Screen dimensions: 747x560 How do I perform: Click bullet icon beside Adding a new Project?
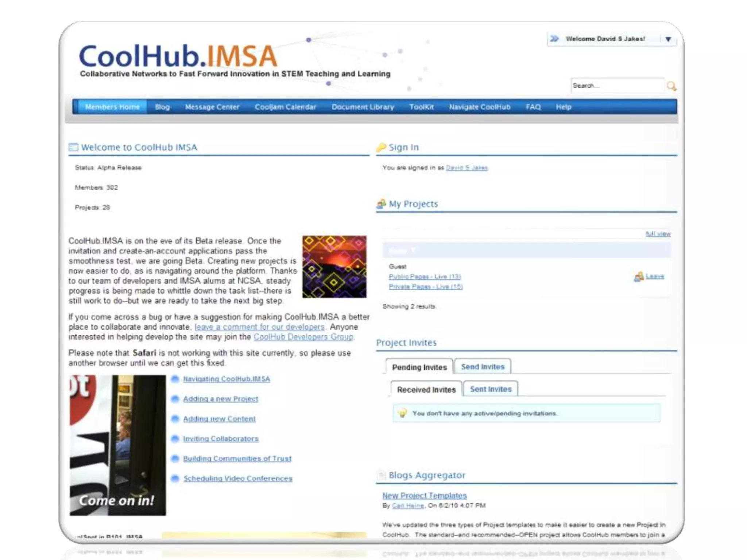click(175, 399)
